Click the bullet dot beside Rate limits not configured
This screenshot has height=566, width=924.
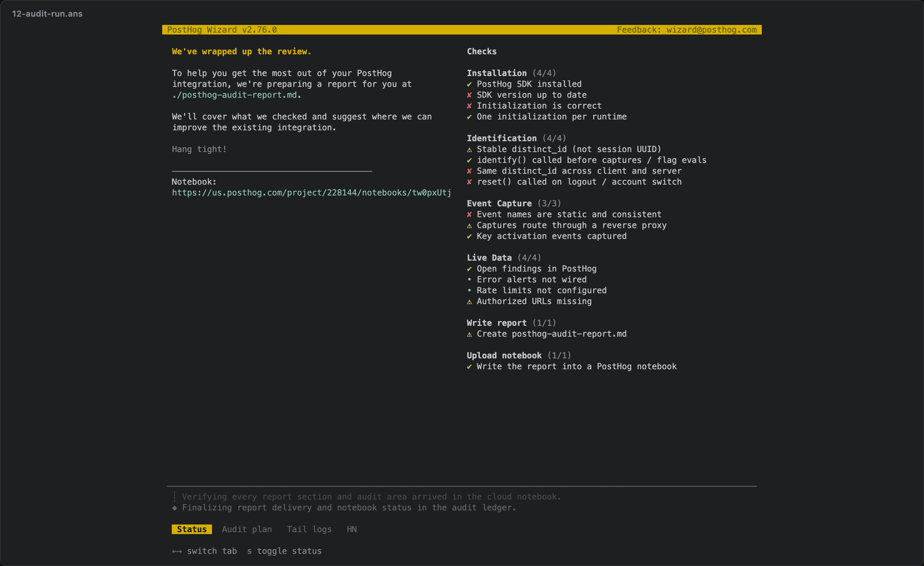469,290
